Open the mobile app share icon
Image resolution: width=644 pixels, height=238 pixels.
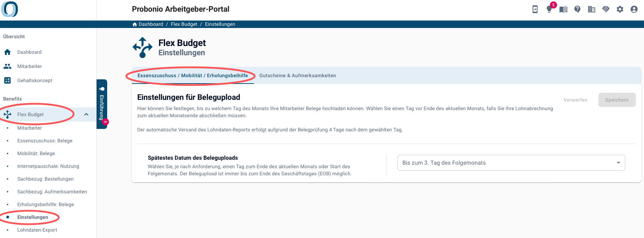tap(535, 9)
